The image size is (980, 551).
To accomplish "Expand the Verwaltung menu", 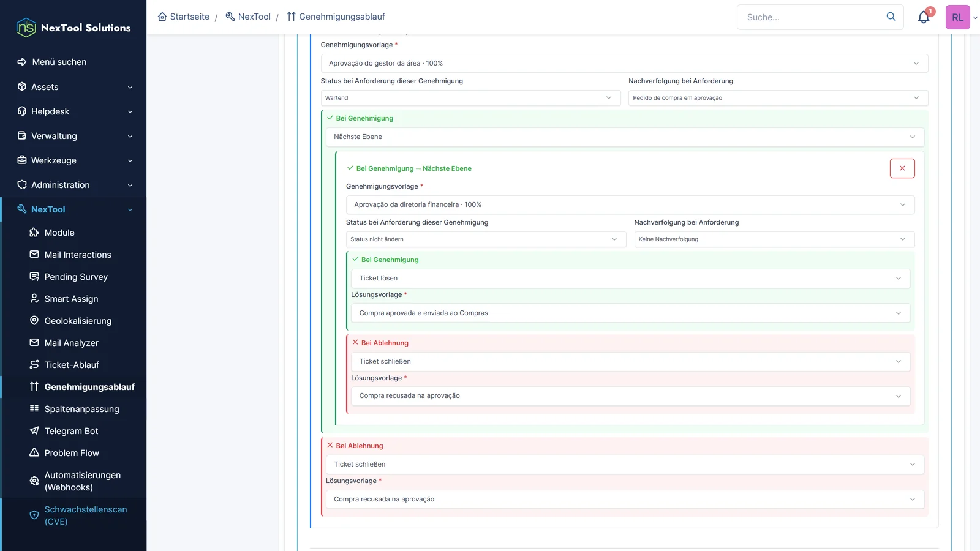I will coord(73,136).
